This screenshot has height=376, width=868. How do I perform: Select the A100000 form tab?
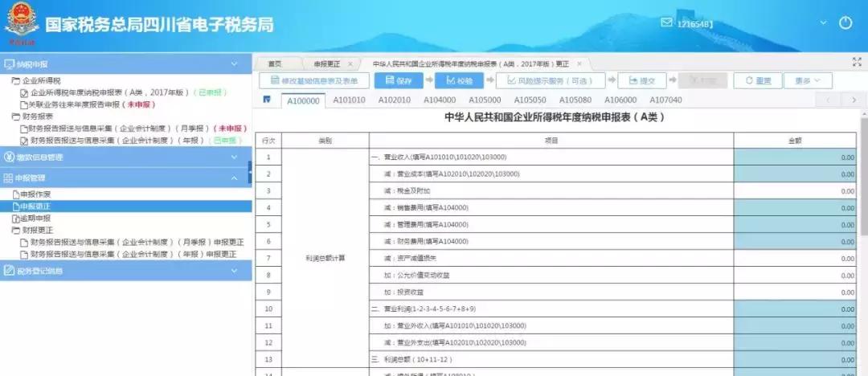coord(303,100)
